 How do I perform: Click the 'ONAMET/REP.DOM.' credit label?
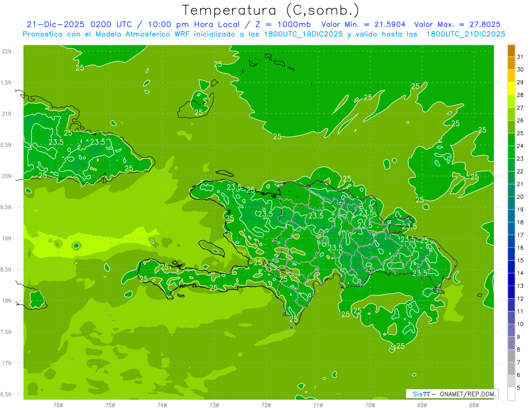coord(468,394)
